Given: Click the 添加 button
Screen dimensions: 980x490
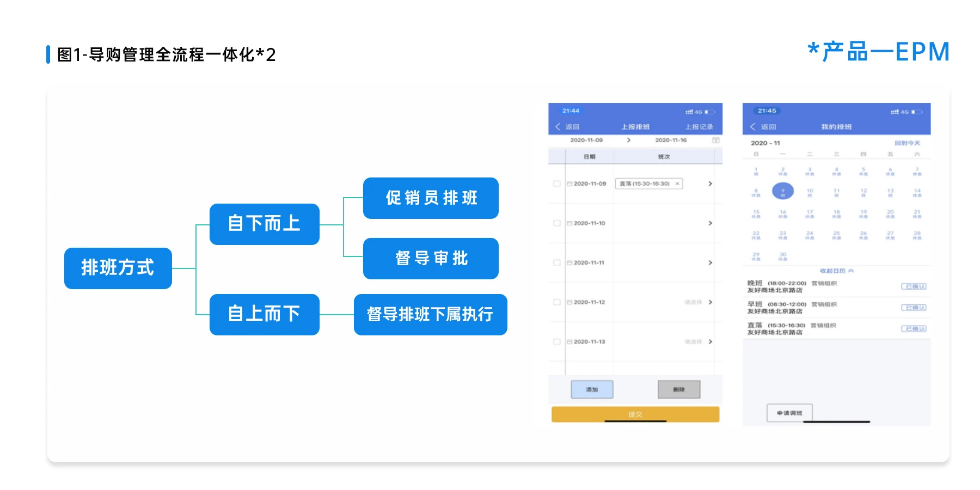Looking at the screenshot, I should (x=592, y=390).
